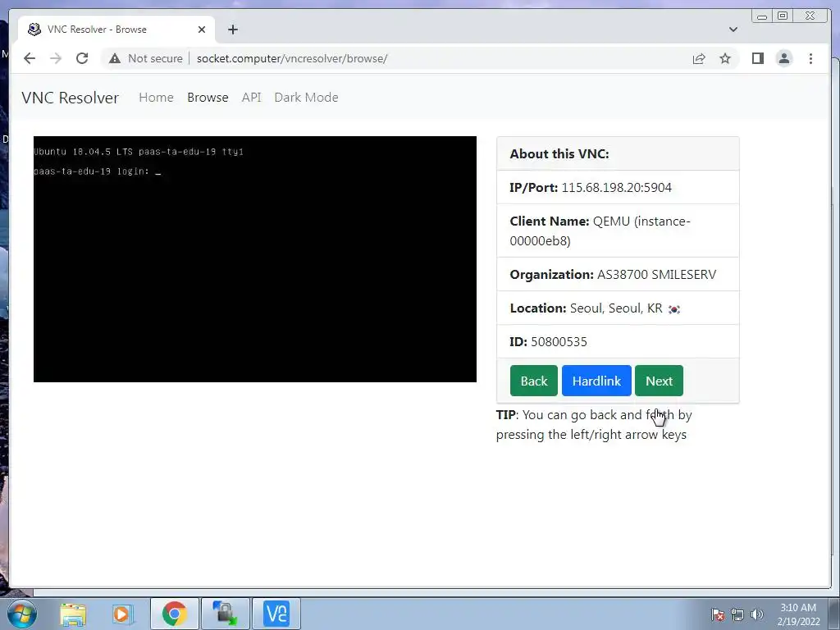840x630 pixels.
Task: Select the VNC Resolver - Browse tab
Action: [116, 30]
